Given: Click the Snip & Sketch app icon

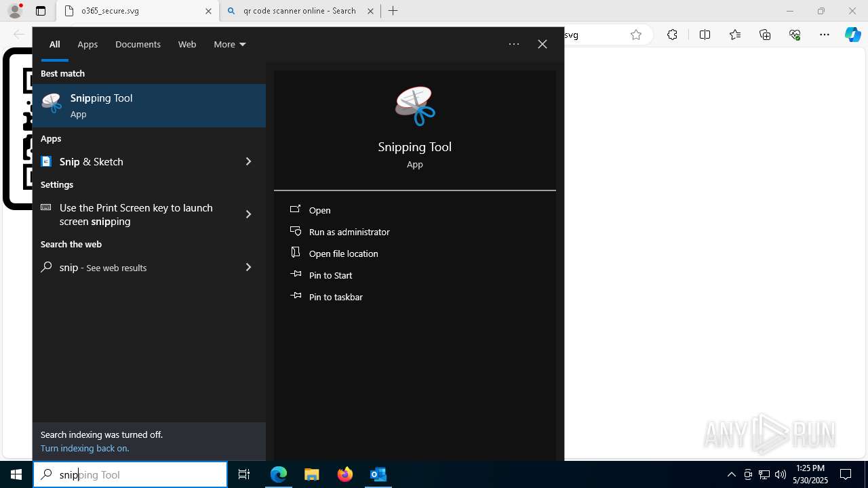Looking at the screenshot, I should pos(46,161).
